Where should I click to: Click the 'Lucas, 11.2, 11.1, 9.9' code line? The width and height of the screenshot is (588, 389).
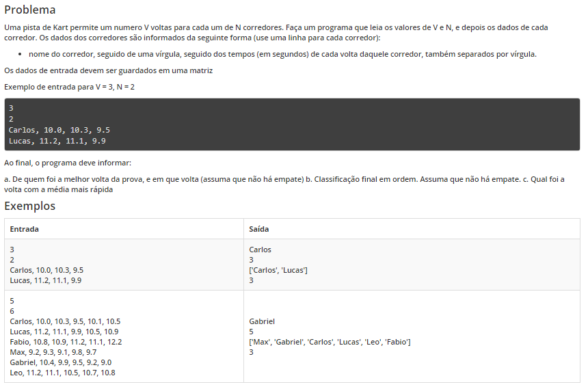(57, 141)
